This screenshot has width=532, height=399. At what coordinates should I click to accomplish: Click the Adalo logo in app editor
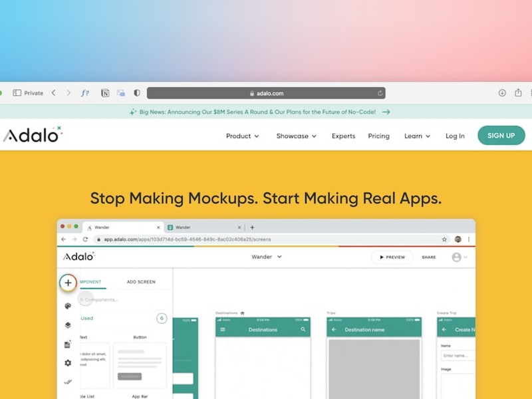click(x=78, y=257)
